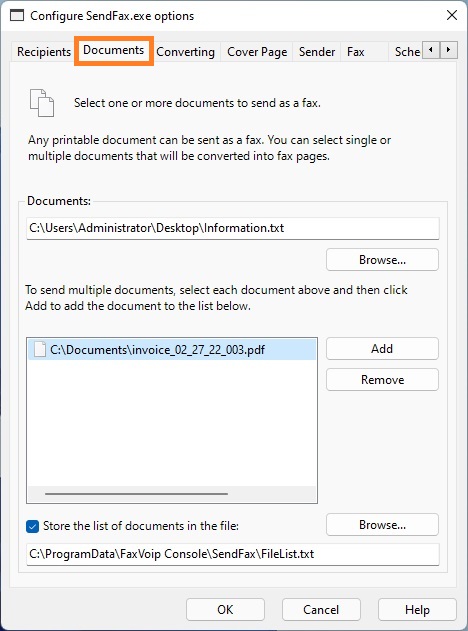Click the left tab scroll arrow
This screenshot has height=631, width=468.
point(431,50)
